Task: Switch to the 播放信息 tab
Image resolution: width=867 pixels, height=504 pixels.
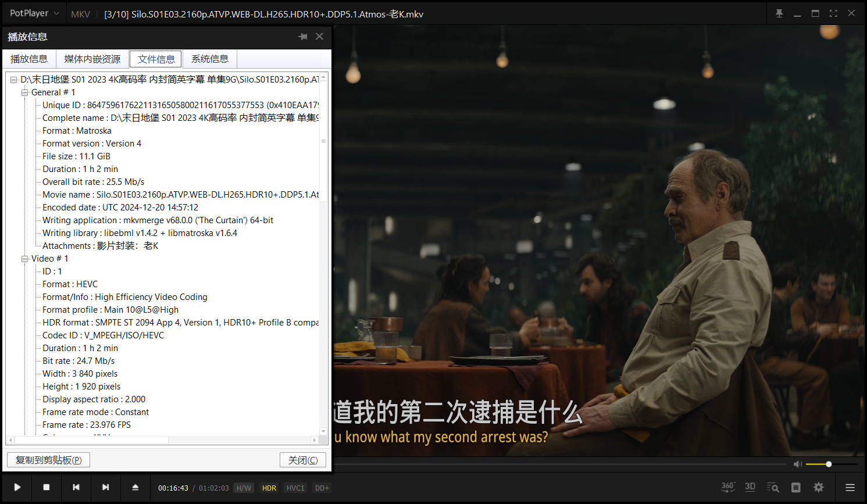Action: pos(29,59)
